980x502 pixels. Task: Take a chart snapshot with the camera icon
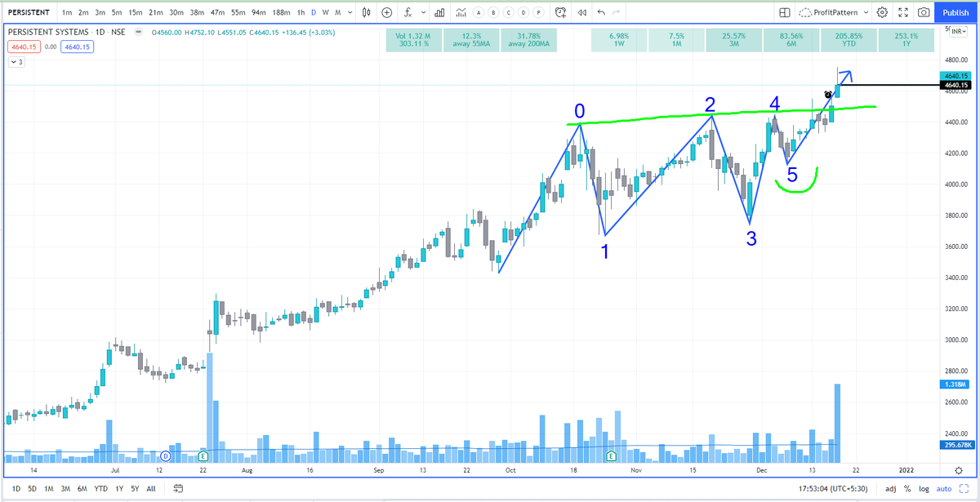pyautogui.click(x=924, y=12)
